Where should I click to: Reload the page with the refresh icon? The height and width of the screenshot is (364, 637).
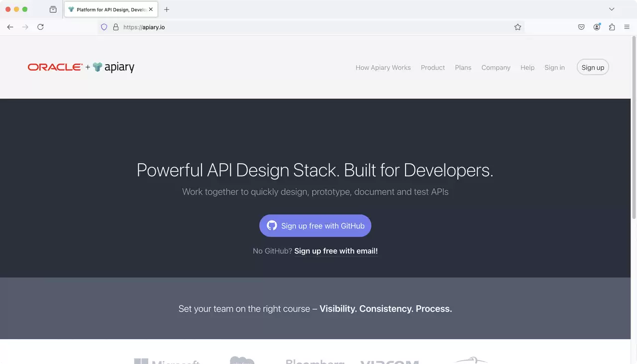(x=41, y=27)
